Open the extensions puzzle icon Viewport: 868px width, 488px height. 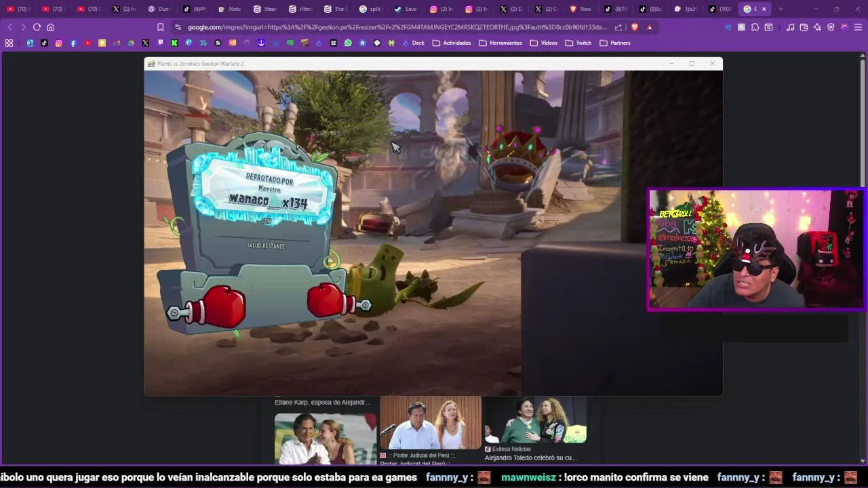tap(755, 27)
